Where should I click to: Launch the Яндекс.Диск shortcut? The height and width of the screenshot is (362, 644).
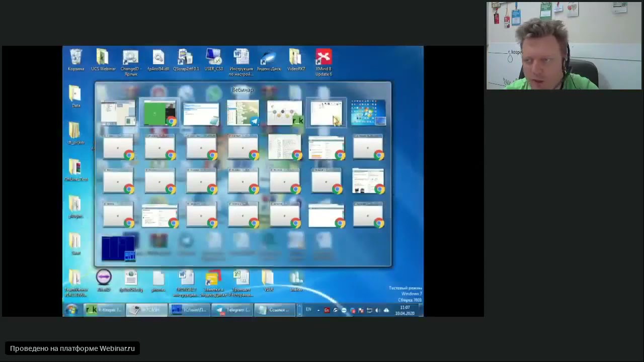tap(269, 60)
